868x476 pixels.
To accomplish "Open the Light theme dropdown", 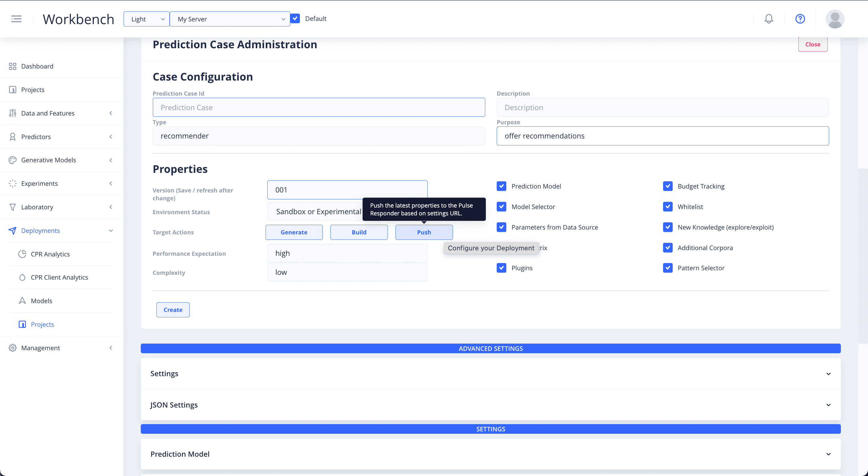I will pyautogui.click(x=146, y=19).
